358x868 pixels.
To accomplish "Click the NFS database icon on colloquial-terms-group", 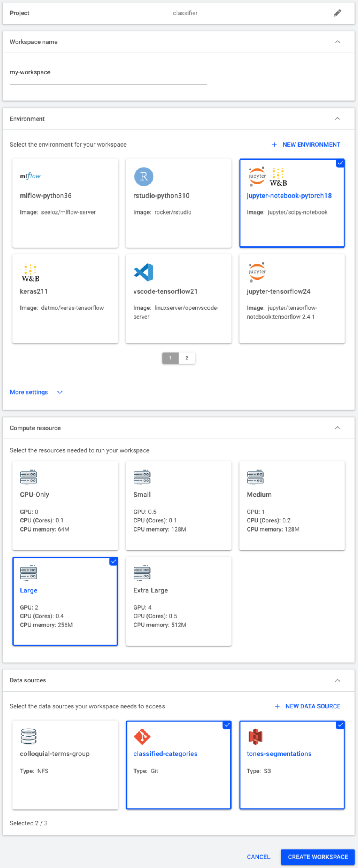I will pyautogui.click(x=28, y=736).
